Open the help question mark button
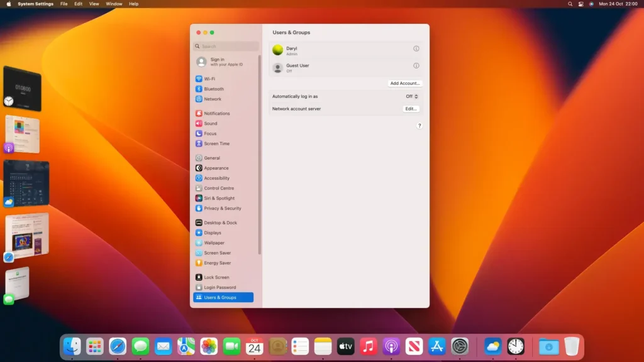Screen dimensions: 644x362 pyautogui.click(x=419, y=125)
